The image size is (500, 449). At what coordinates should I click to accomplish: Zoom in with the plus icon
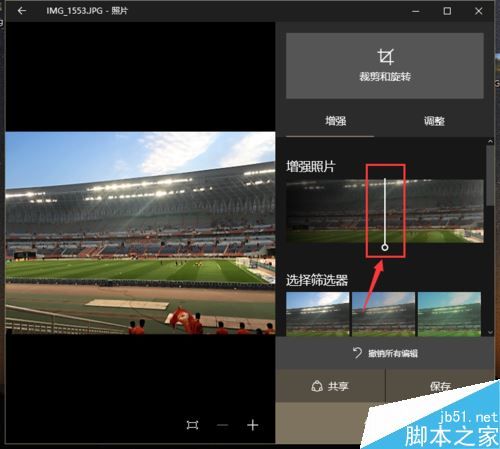253,425
